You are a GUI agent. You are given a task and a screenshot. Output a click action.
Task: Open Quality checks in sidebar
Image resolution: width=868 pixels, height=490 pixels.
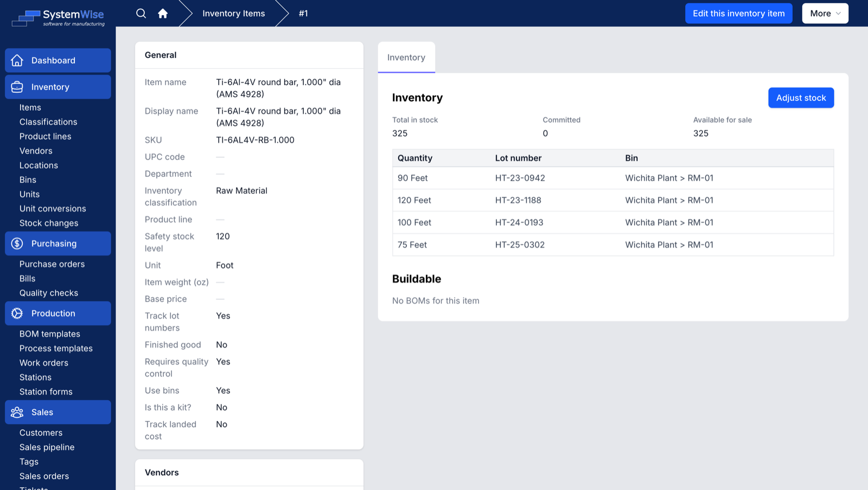49,293
